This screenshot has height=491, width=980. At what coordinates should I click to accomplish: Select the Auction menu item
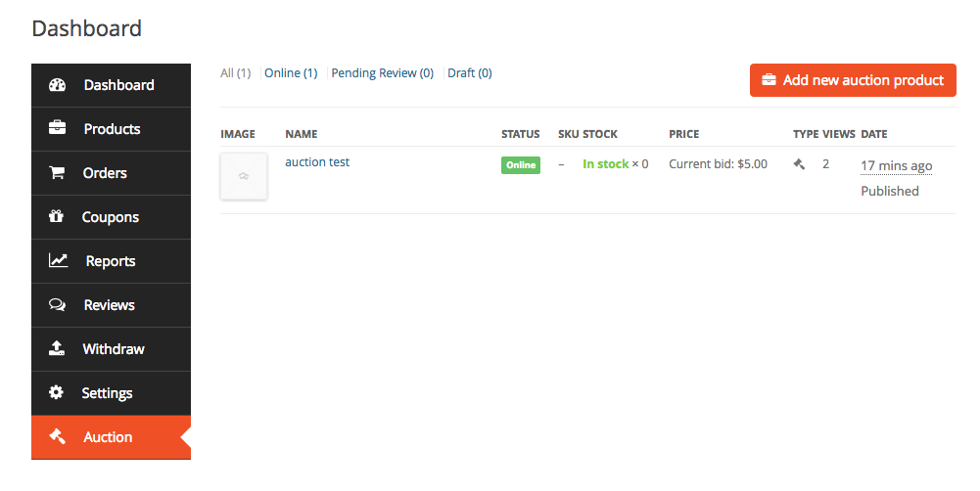point(112,437)
